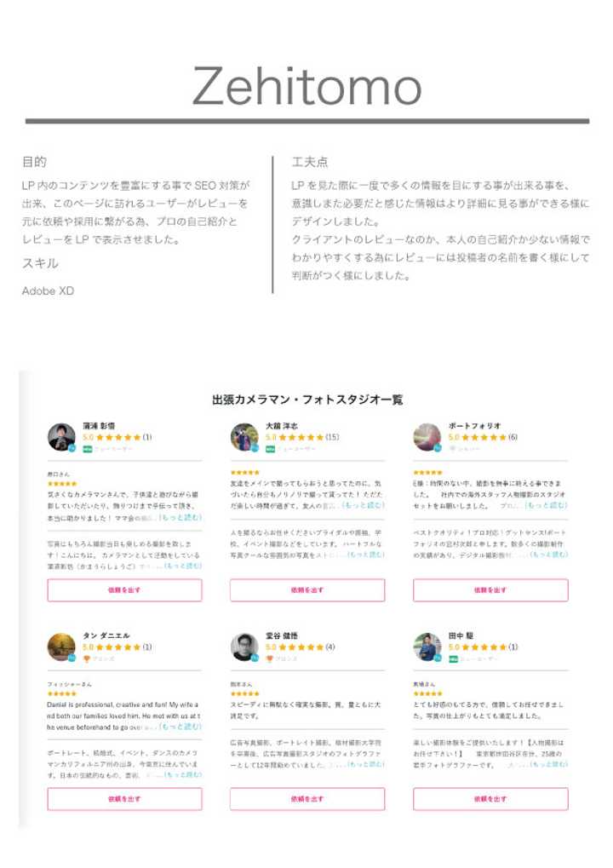Open 堂谷 健悟's profile avatar

[243, 647]
